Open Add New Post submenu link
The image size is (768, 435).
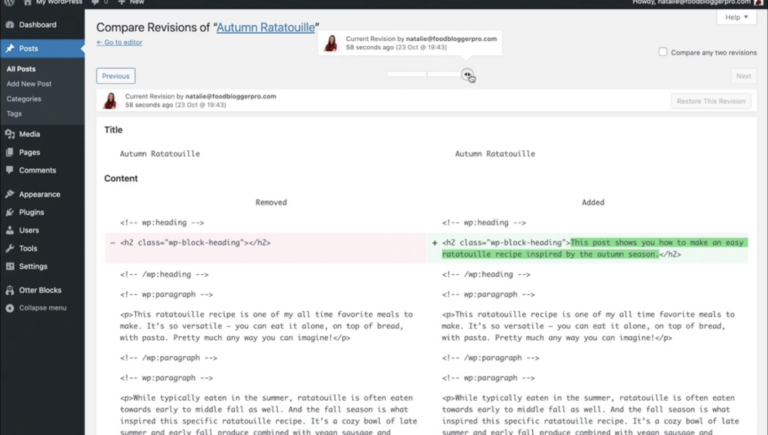[29, 84]
